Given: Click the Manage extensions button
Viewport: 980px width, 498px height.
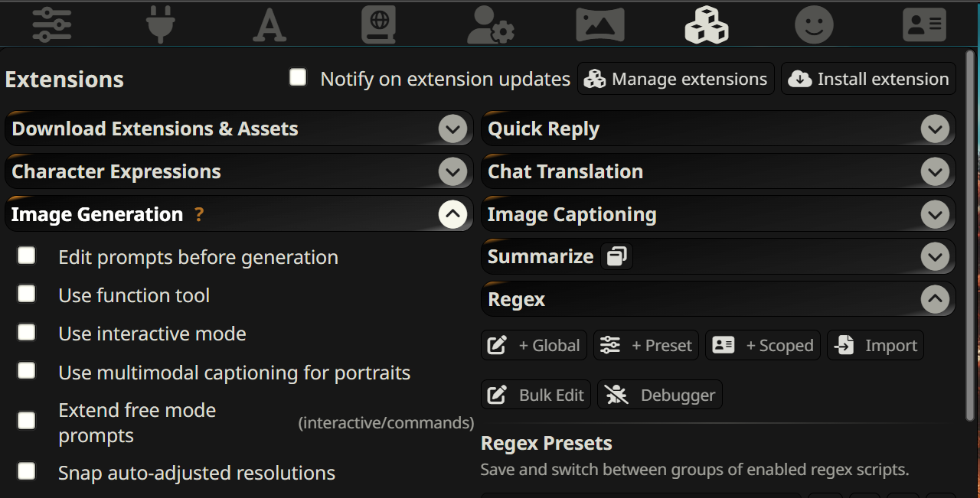Looking at the screenshot, I should click(675, 79).
